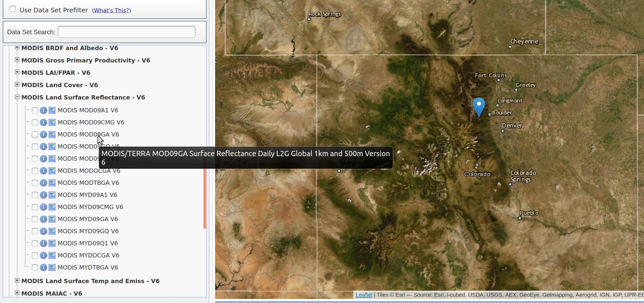The height and width of the screenshot is (303, 644).
Task: Click the globe icon beside MODIS MODOCGA V6
Action: [52, 171]
